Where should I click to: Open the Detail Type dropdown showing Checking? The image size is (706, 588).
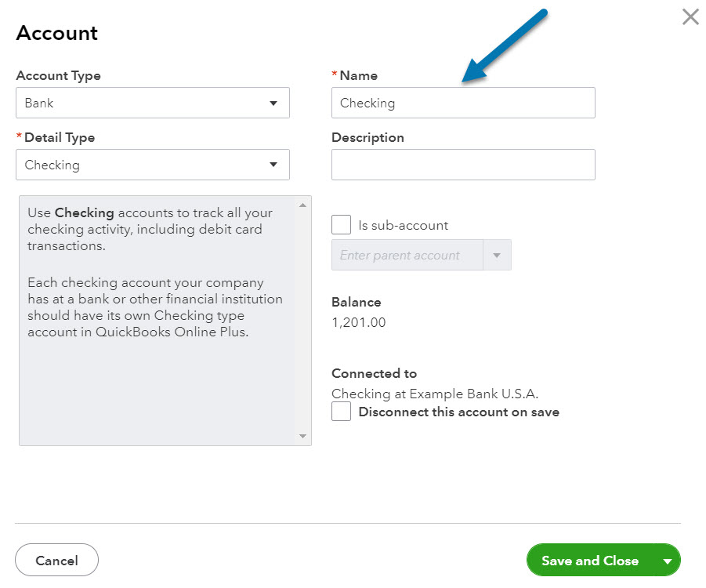pos(153,165)
